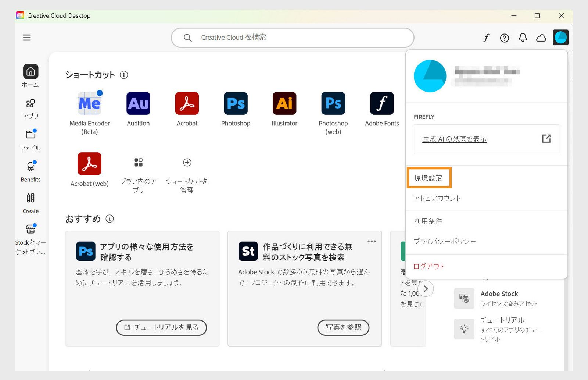Screen dimensions: 588x380
Task: Click the notifications bell icon
Action: (x=523, y=38)
